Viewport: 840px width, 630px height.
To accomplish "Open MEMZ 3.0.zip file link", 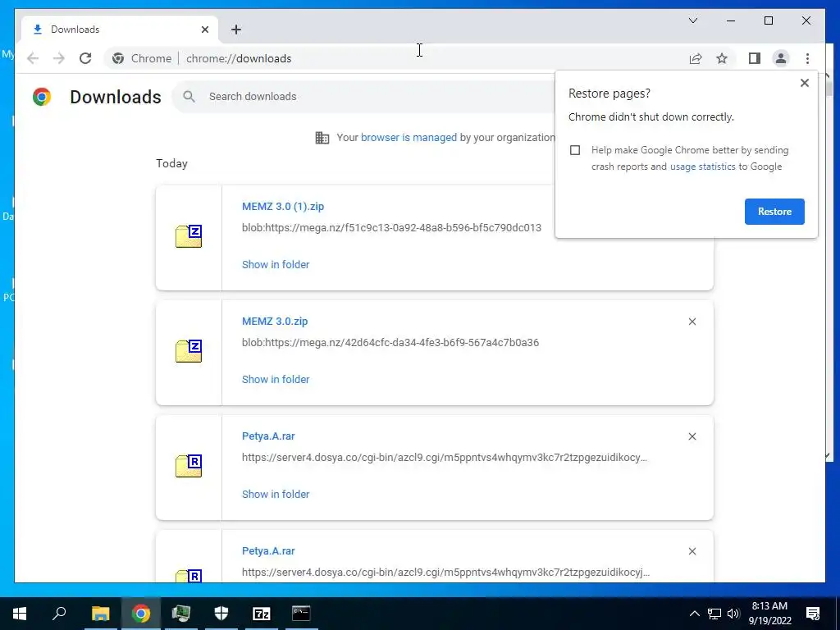I will 275,322.
